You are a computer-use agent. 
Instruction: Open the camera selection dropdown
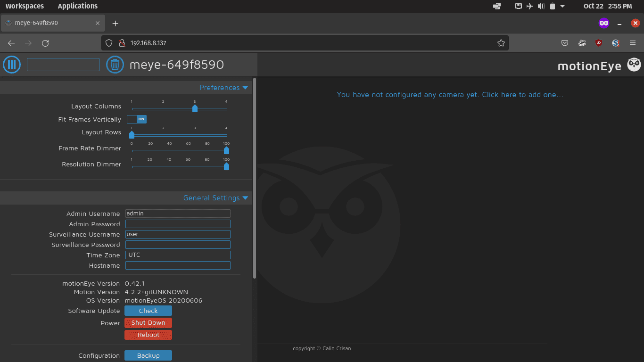point(63,65)
